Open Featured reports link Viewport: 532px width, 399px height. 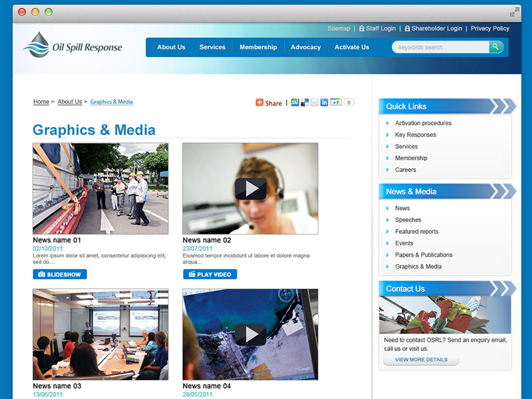pos(417,231)
